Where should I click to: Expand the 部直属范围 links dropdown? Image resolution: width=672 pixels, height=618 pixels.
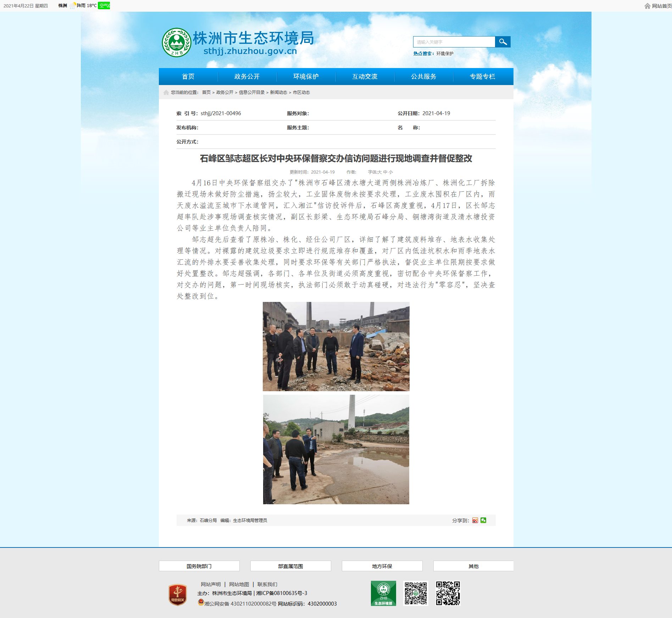[x=290, y=566]
